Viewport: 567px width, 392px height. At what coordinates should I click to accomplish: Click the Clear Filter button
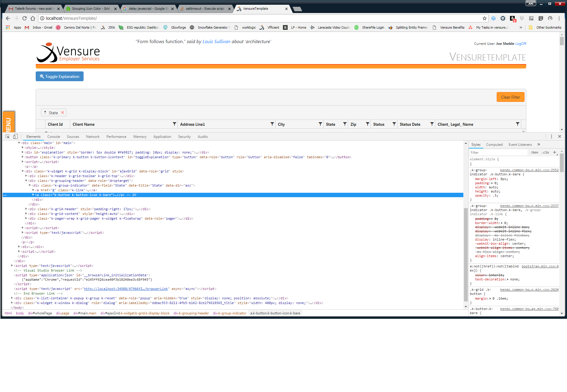pos(510,97)
